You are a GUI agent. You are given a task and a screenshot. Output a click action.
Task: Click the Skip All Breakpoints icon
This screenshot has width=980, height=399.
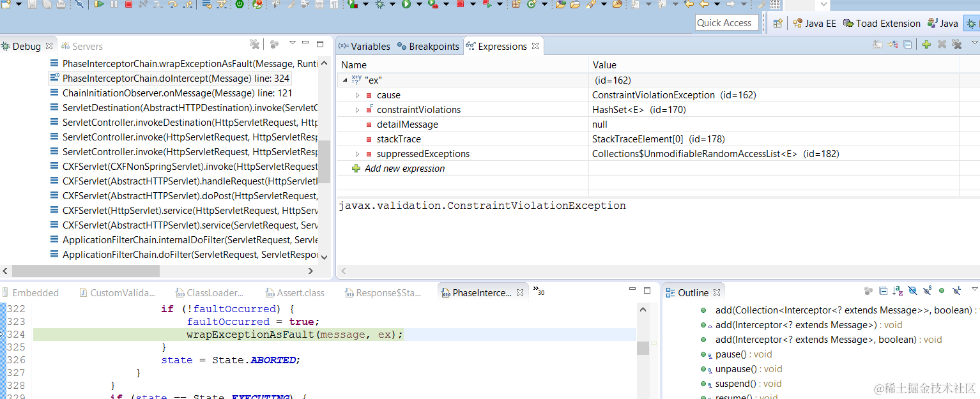(79, 4)
